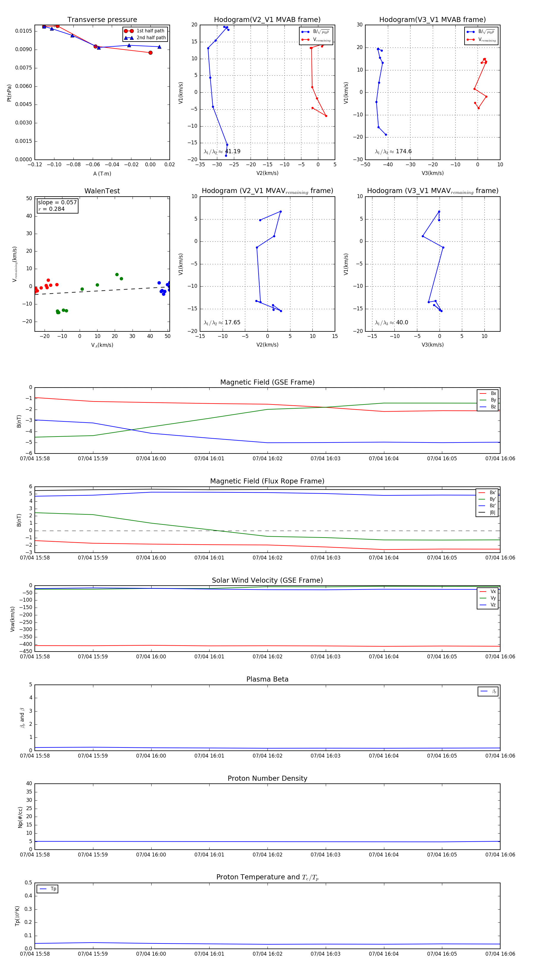This screenshot has width=535, height=980.
Task: Click the "Np(#/cc)" y-axis label
Action: (x=20, y=817)
